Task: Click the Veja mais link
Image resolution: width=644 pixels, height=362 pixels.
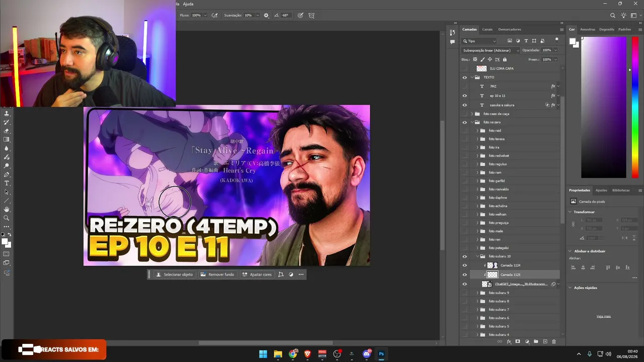Action: tap(604, 316)
